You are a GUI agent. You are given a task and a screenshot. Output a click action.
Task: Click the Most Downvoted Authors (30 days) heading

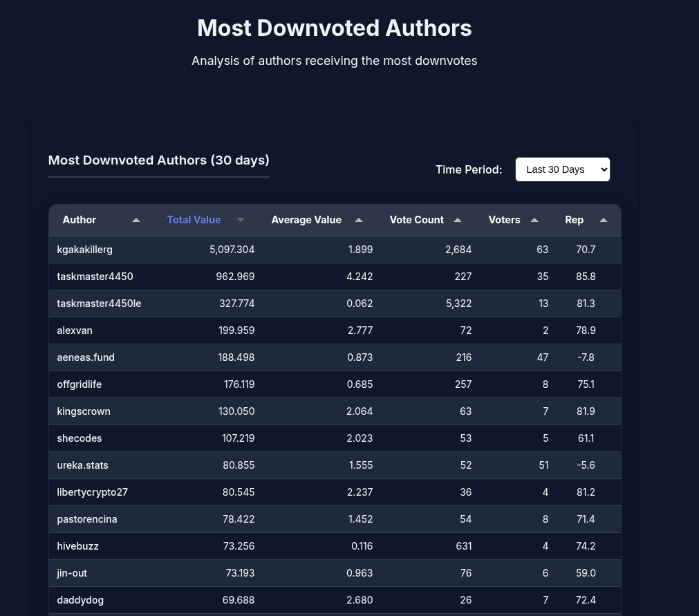(x=158, y=160)
